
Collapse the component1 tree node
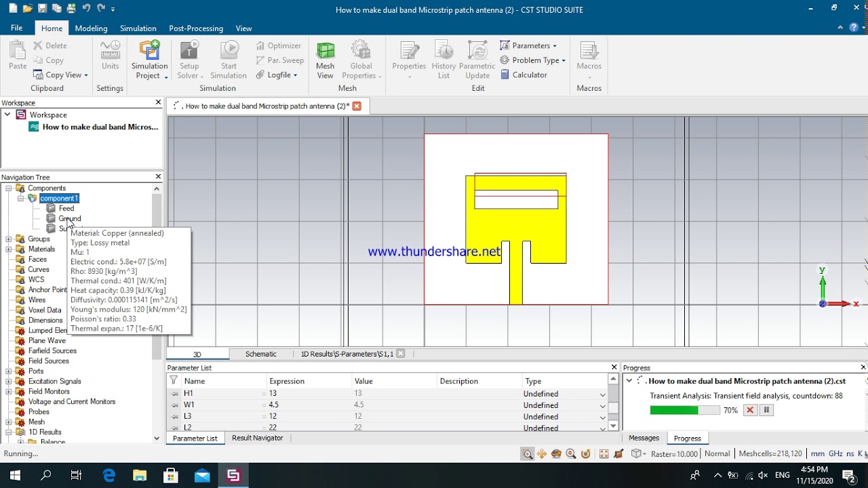pyautogui.click(x=21, y=198)
